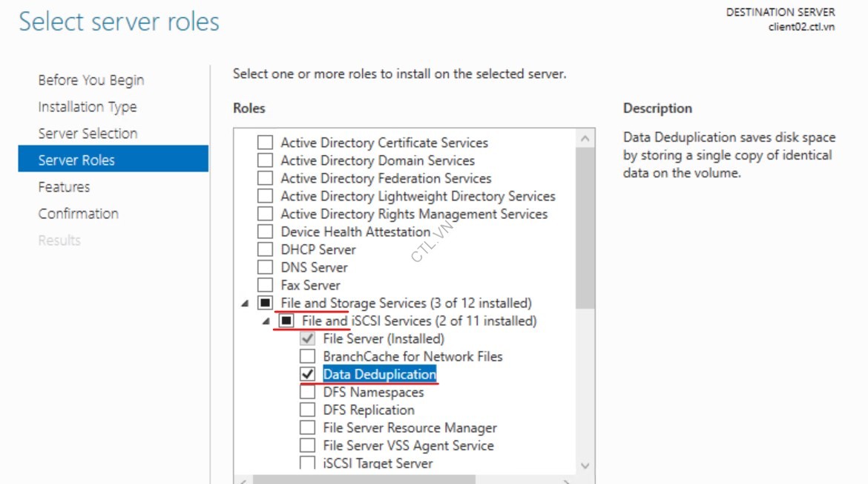Toggle Active Directory Rights Management Services
Viewport: 868px width, 484px height.
click(x=264, y=214)
